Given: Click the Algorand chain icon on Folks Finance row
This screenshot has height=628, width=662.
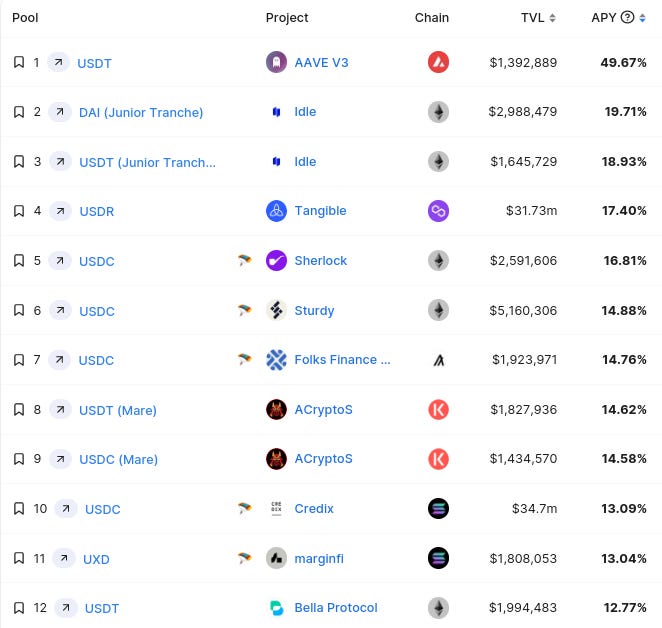Looking at the screenshot, I should (x=439, y=360).
